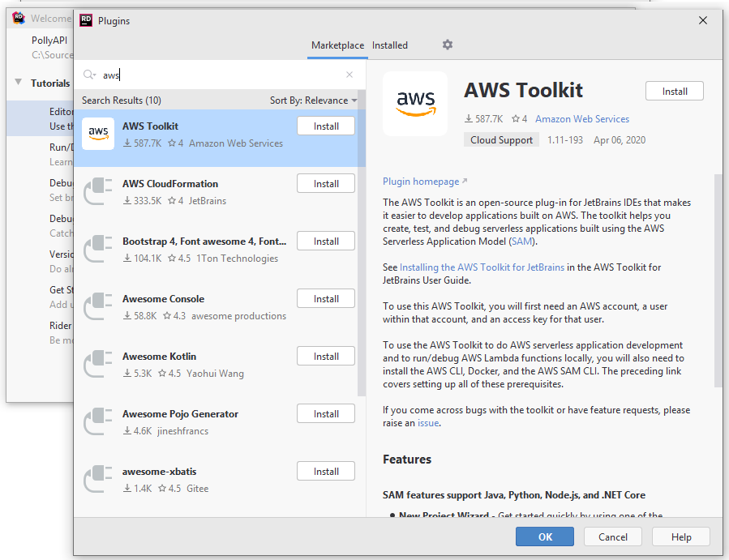Image resolution: width=729 pixels, height=560 pixels.
Task: Select the AWS CloudFormation plugin title
Action: 170,184
